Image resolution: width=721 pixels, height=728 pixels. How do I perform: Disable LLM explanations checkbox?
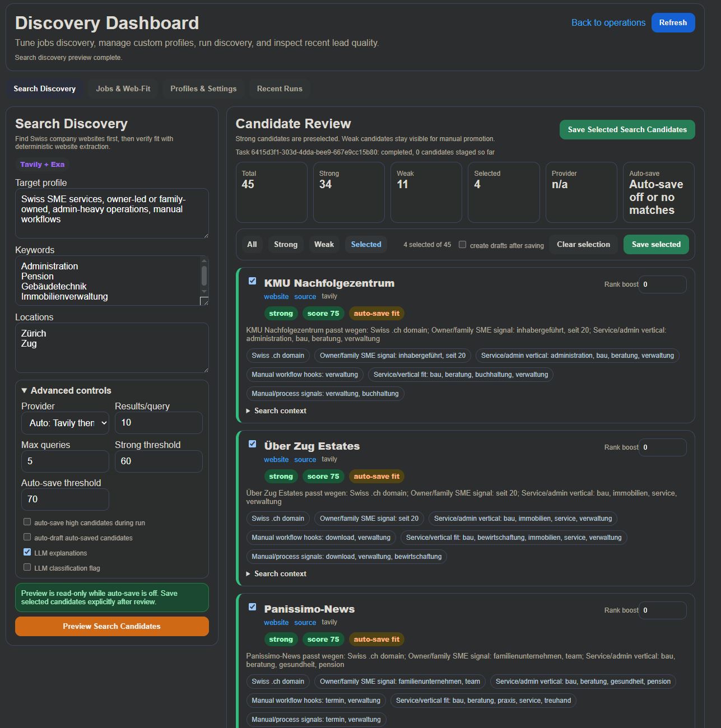27,552
